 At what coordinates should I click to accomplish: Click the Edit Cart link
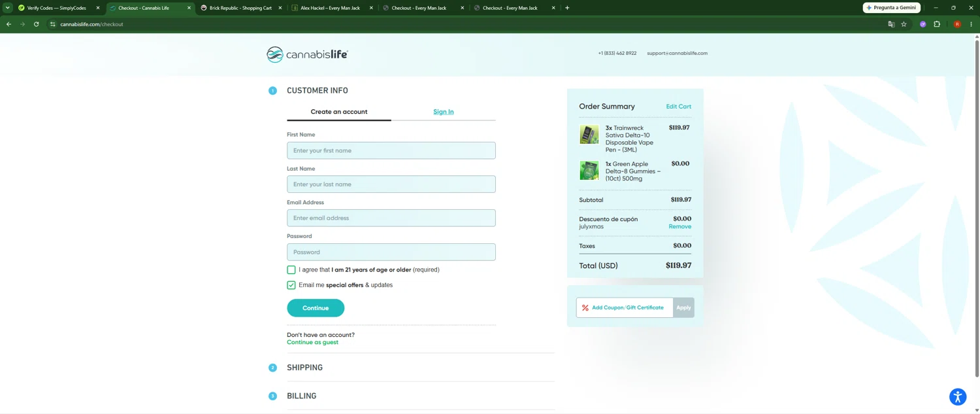[678, 107]
